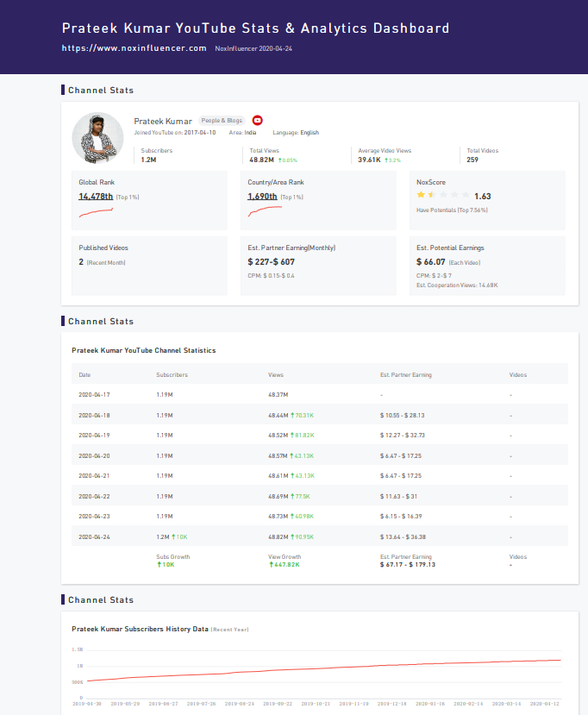
Task: Click Est. Cooperation Views: 14.68K text
Action: pyautogui.click(x=457, y=285)
